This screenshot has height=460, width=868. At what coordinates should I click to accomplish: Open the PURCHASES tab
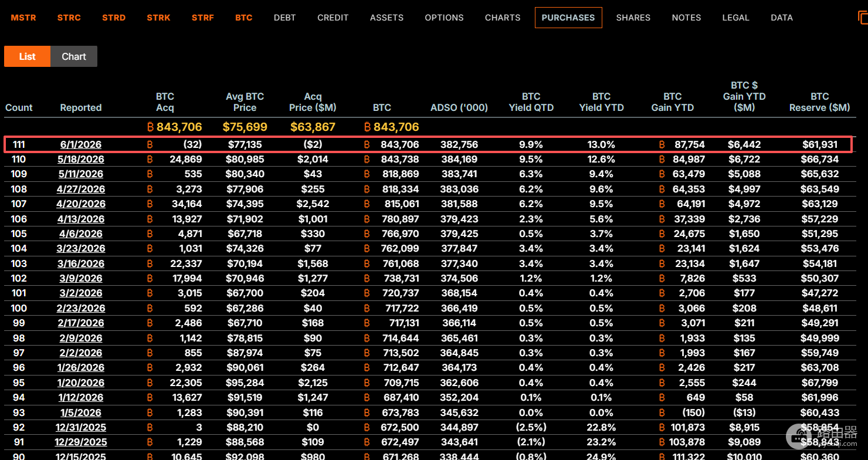(x=568, y=18)
